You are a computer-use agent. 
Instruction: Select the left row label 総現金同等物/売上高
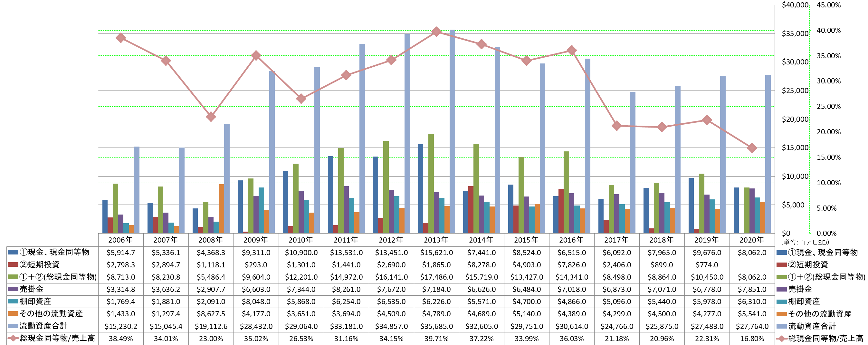coord(57,338)
